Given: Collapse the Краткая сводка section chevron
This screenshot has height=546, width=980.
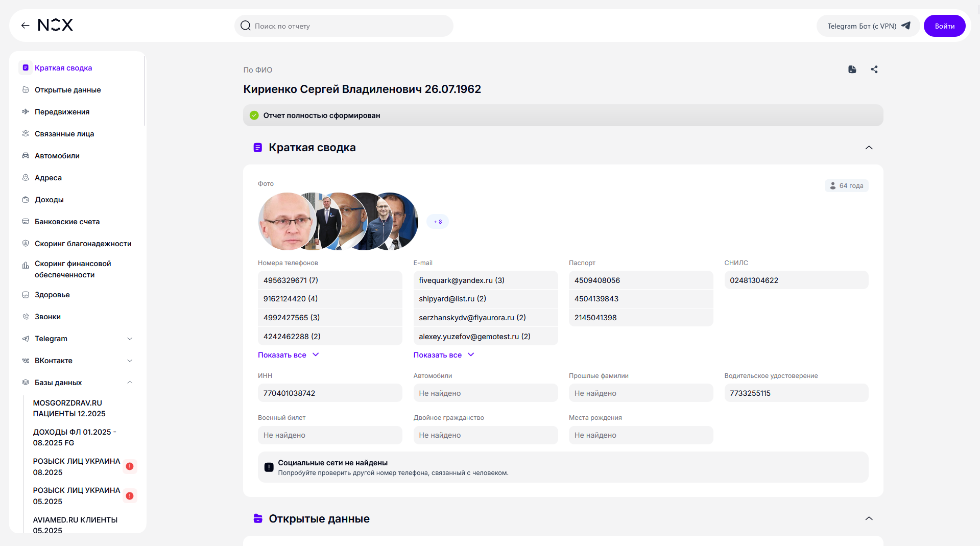Looking at the screenshot, I should pyautogui.click(x=869, y=148).
